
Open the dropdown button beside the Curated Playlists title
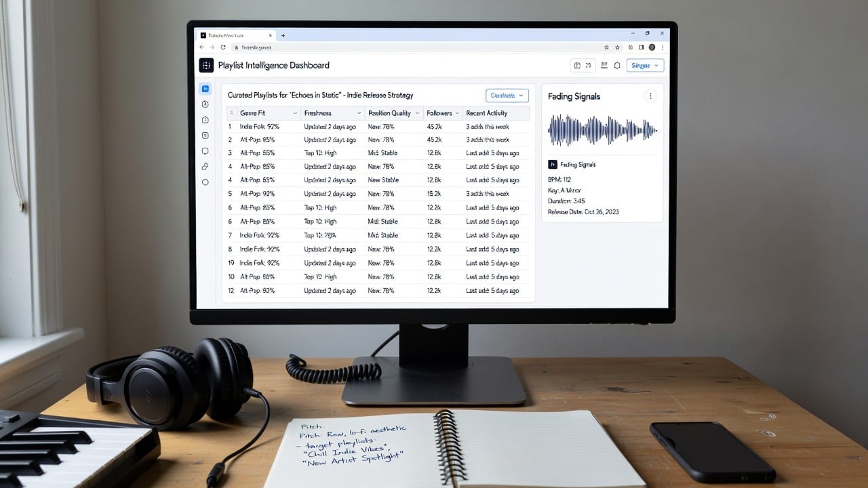[507, 96]
